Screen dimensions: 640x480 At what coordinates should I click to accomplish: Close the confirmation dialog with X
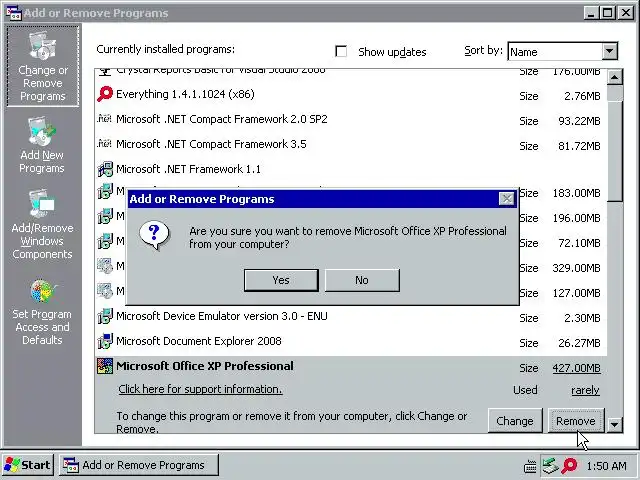coord(507,199)
